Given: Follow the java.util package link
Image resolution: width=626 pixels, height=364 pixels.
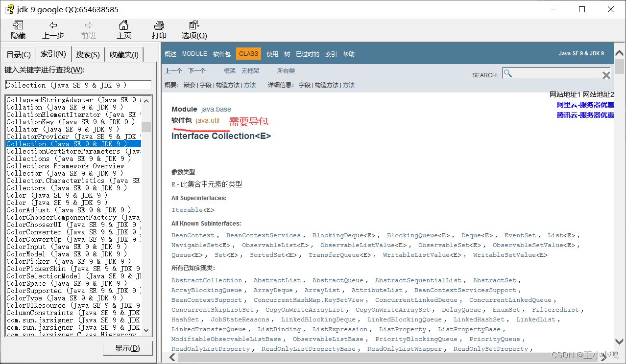Looking at the screenshot, I should pyautogui.click(x=208, y=120).
